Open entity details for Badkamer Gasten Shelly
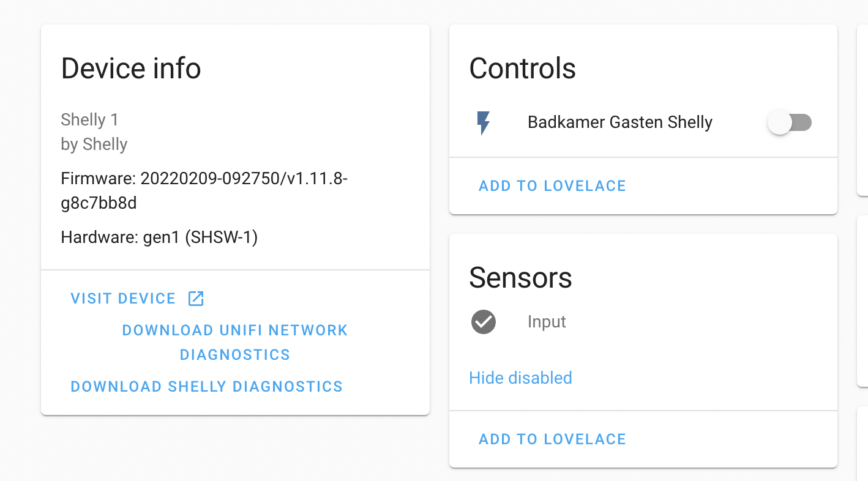868x481 pixels. pyautogui.click(x=619, y=122)
